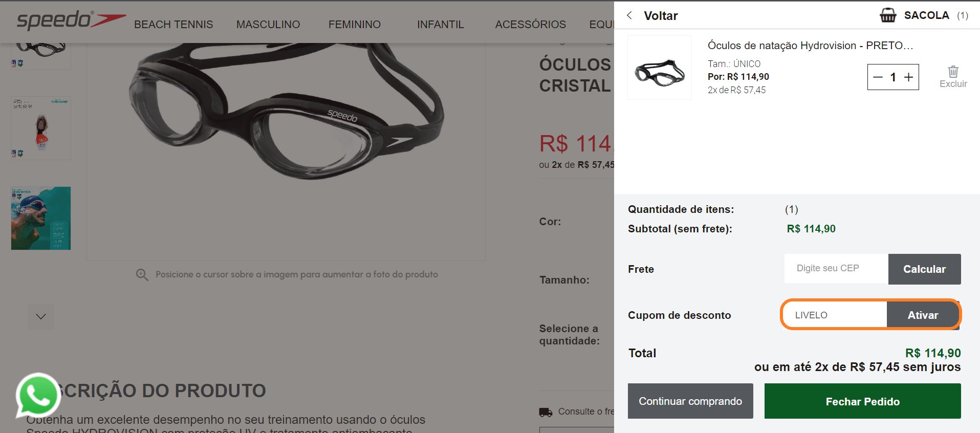Open the Feminino menu

point(355,25)
